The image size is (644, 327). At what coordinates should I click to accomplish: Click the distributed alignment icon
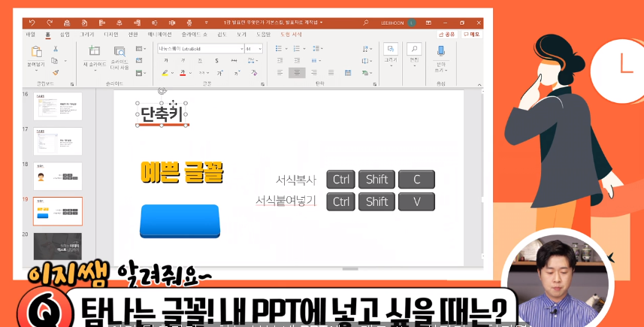[348, 73]
